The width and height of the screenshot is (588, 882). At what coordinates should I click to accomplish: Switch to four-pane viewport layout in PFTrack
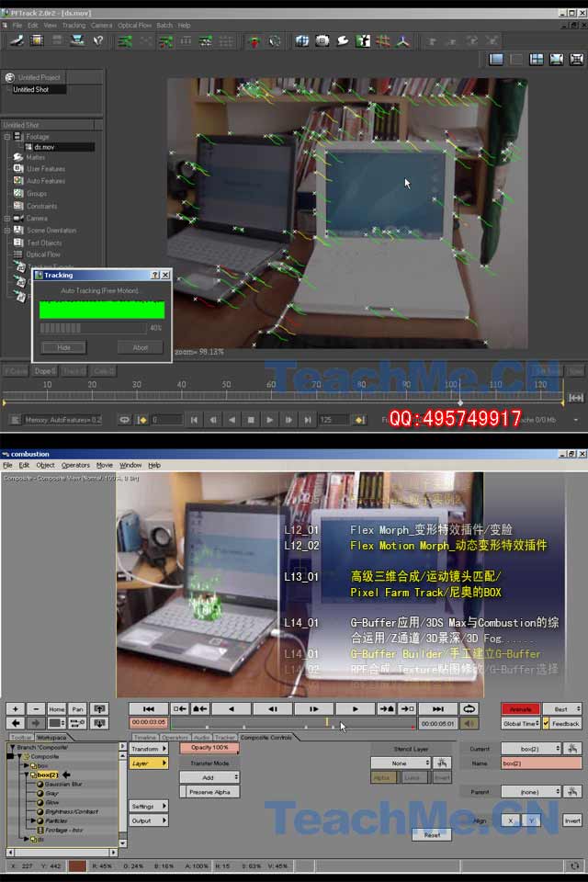click(x=537, y=59)
